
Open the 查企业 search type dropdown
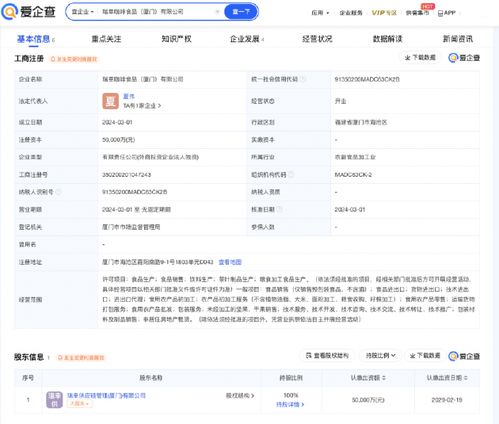tap(82, 12)
